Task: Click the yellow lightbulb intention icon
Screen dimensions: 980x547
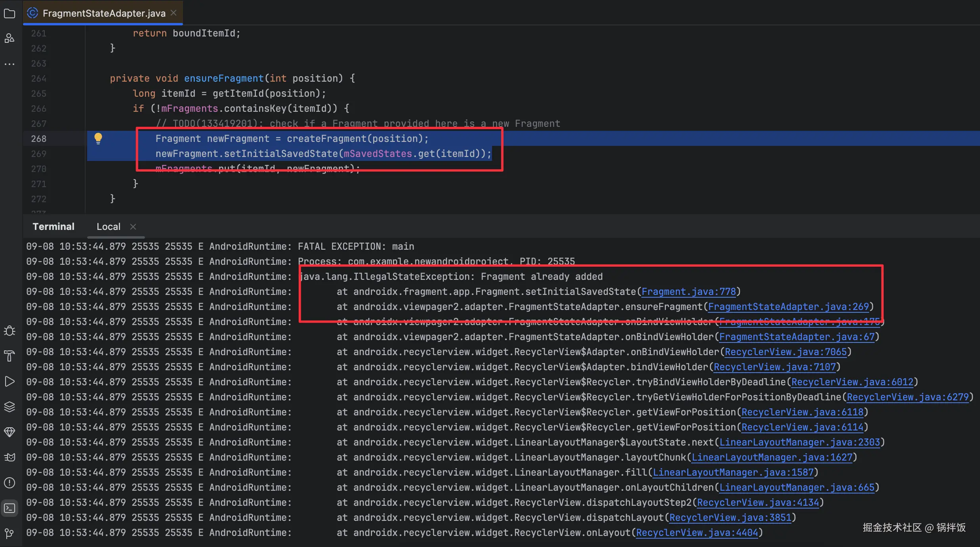Action: [x=98, y=138]
